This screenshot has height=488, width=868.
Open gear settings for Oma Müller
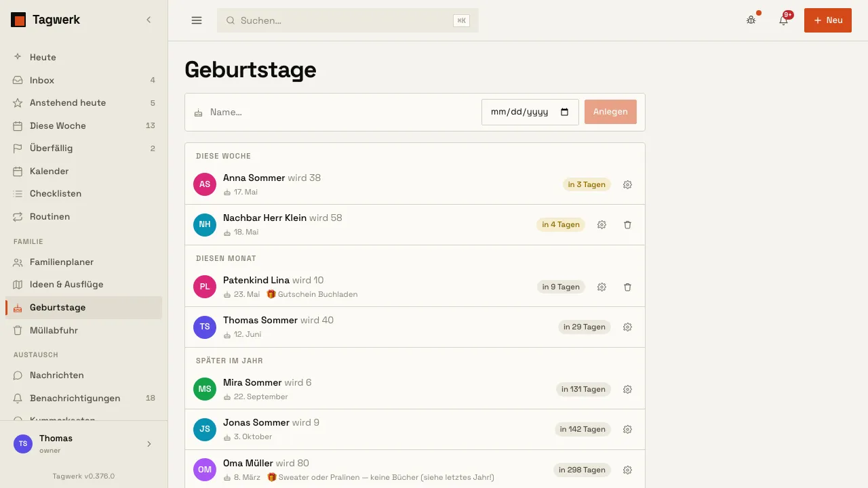[x=627, y=470]
